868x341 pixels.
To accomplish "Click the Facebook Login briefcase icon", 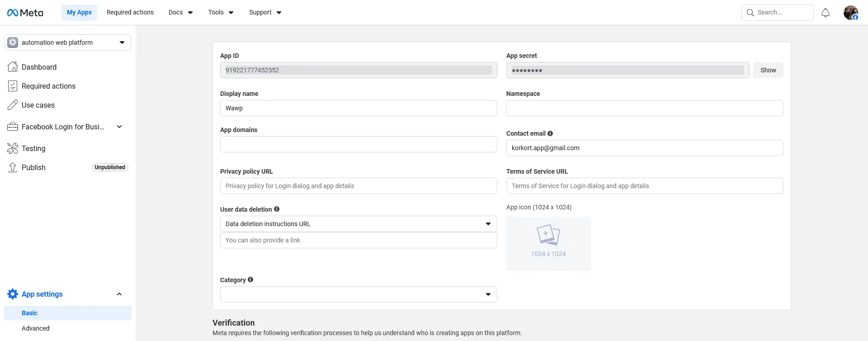I will click(x=13, y=127).
